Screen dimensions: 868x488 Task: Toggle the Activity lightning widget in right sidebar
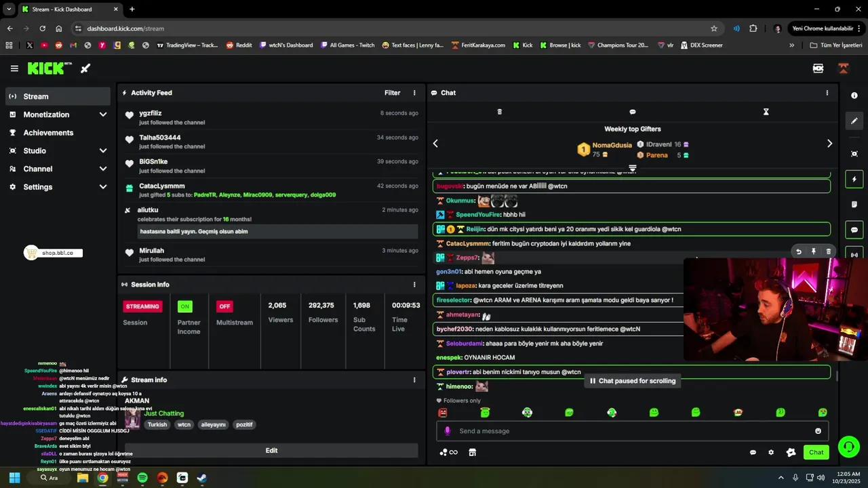[x=854, y=180]
